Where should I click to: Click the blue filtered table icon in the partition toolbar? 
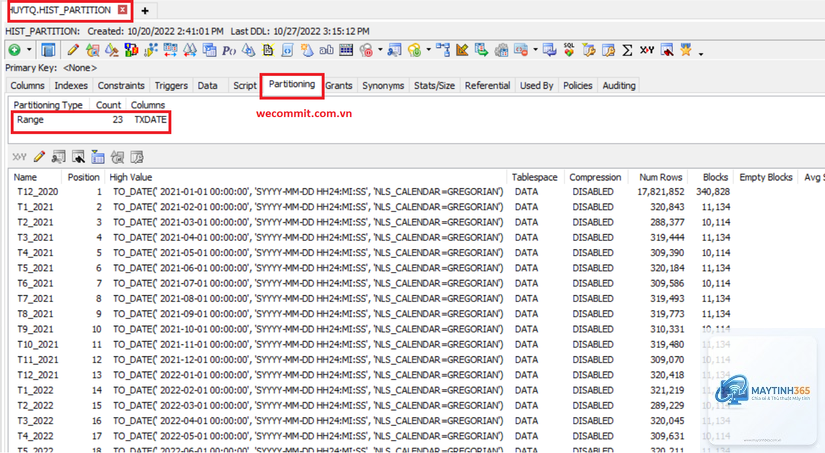98,157
